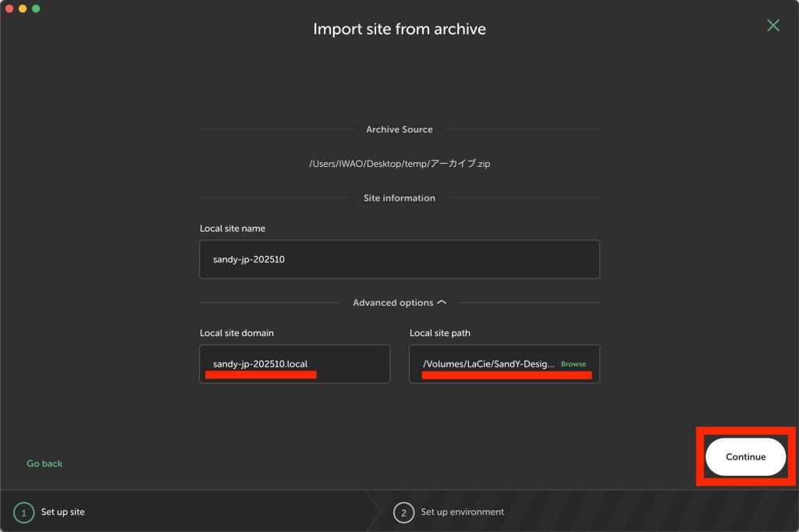Click the Go back link
Viewport: 799px width, 532px height.
pyautogui.click(x=44, y=463)
